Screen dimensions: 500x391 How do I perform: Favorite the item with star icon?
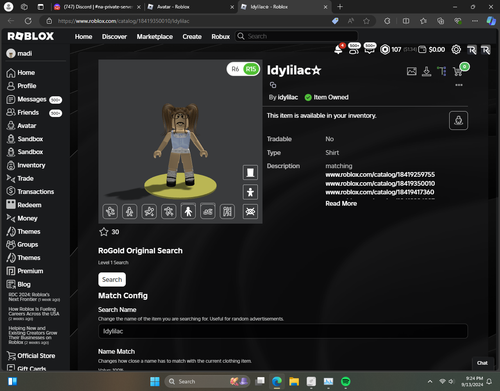(104, 232)
